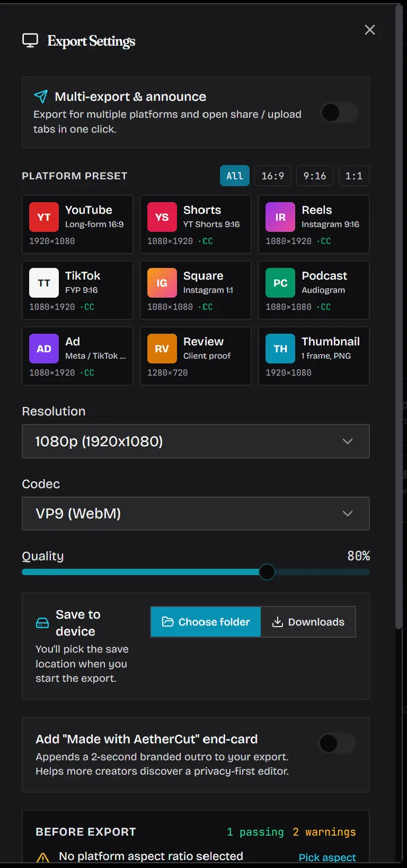Viewport: 407px width, 868px height.
Task: Pick the purple IR Reels badge
Action: click(280, 217)
